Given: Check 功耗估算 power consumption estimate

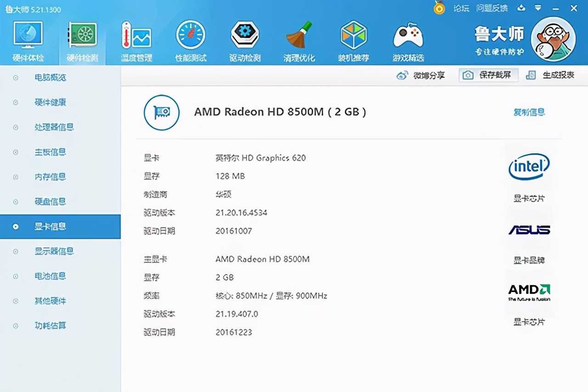Looking at the screenshot, I should [50, 325].
